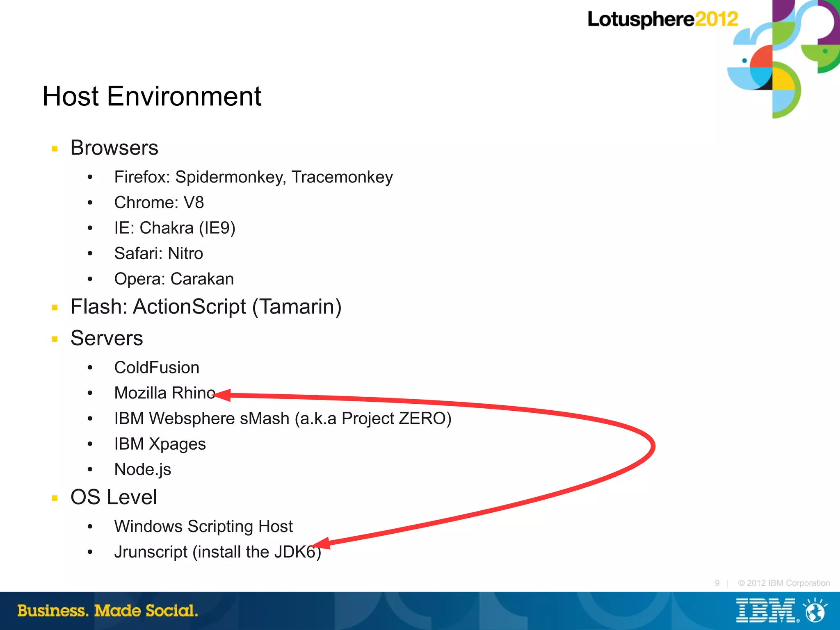Select the "Browsers" heading
This screenshot has width=840, height=630.
pos(114,148)
